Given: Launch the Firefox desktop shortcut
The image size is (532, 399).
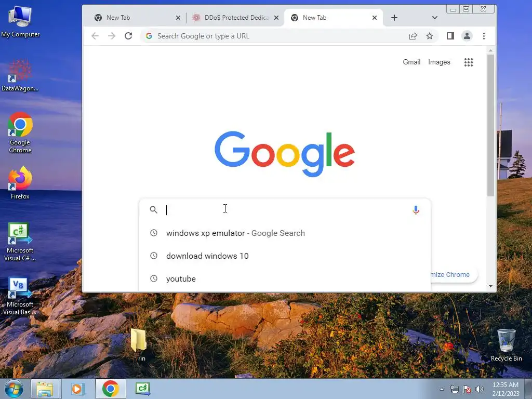Looking at the screenshot, I should coord(20,183).
